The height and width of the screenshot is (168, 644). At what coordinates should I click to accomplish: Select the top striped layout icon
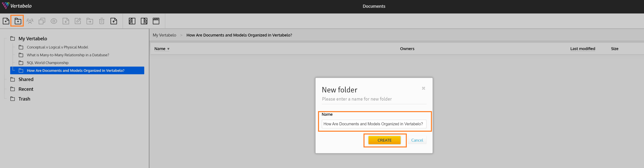pos(156,21)
